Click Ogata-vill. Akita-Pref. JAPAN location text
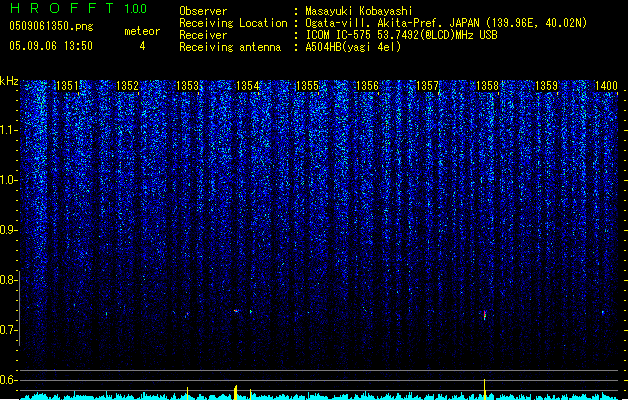629x400 pixels. click(446, 23)
